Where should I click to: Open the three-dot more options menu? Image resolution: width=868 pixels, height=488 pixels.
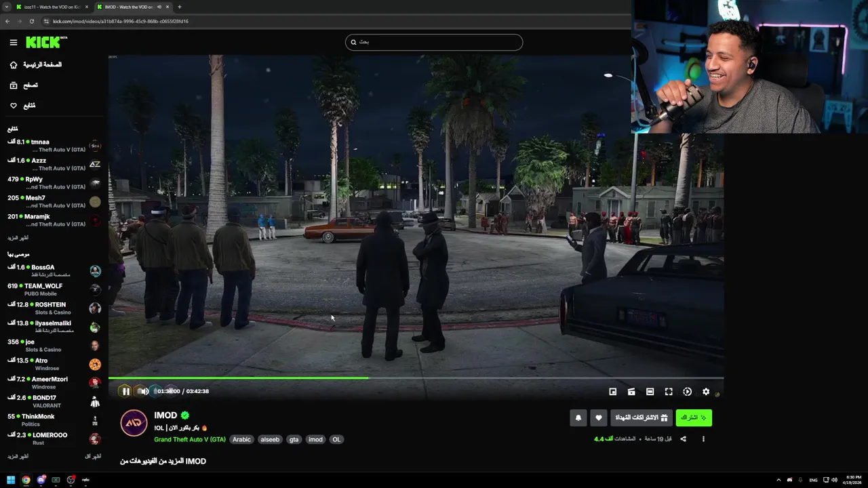pos(703,439)
